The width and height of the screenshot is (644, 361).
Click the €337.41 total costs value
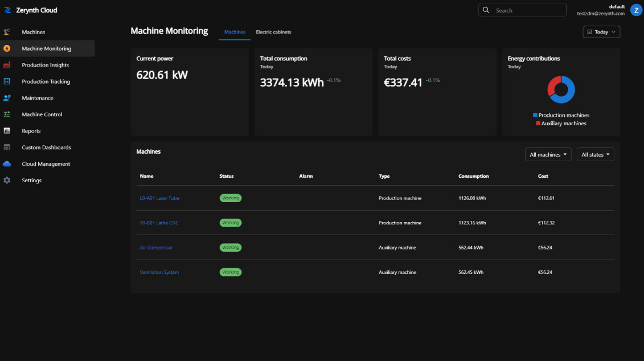pos(403,82)
